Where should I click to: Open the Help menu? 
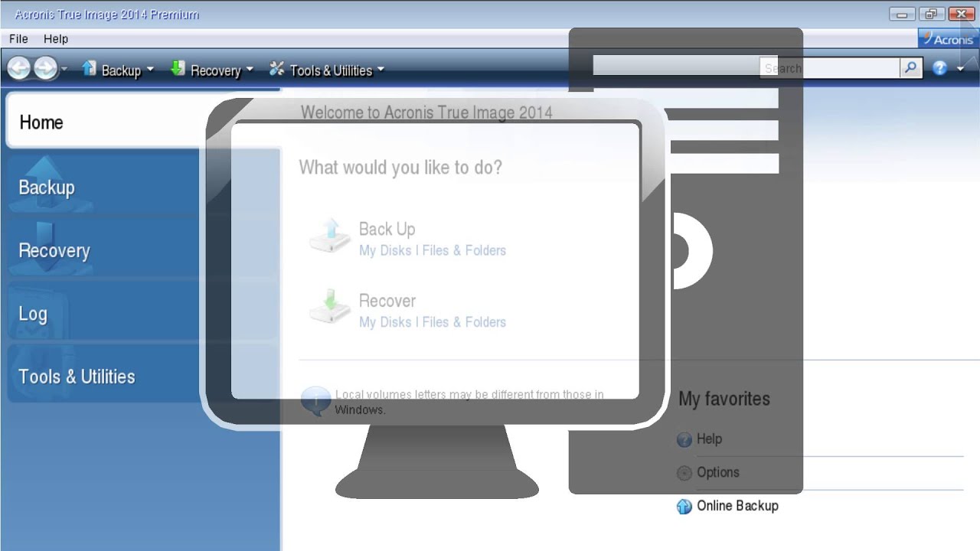56,38
